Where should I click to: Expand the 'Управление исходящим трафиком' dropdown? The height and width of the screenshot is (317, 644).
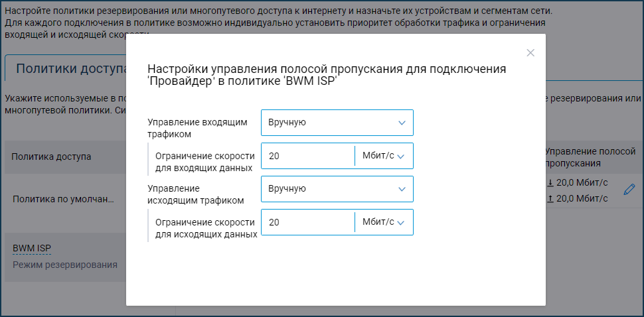tap(337, 189)
